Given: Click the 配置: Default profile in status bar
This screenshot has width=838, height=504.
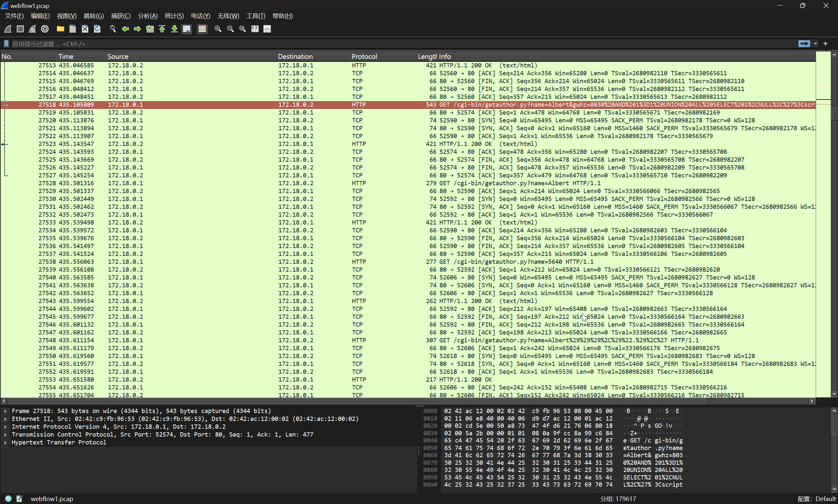Looking at the screenshot, I should tap(817, 498).
